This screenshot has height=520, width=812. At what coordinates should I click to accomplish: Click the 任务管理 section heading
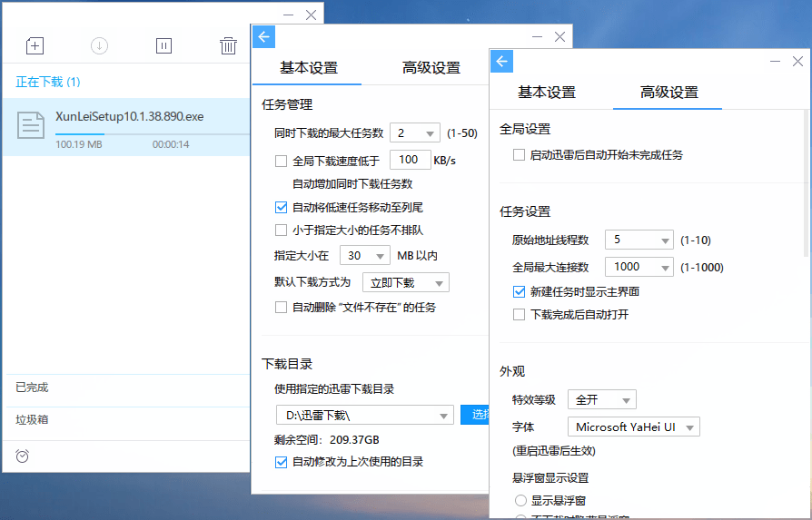point(287,105)
